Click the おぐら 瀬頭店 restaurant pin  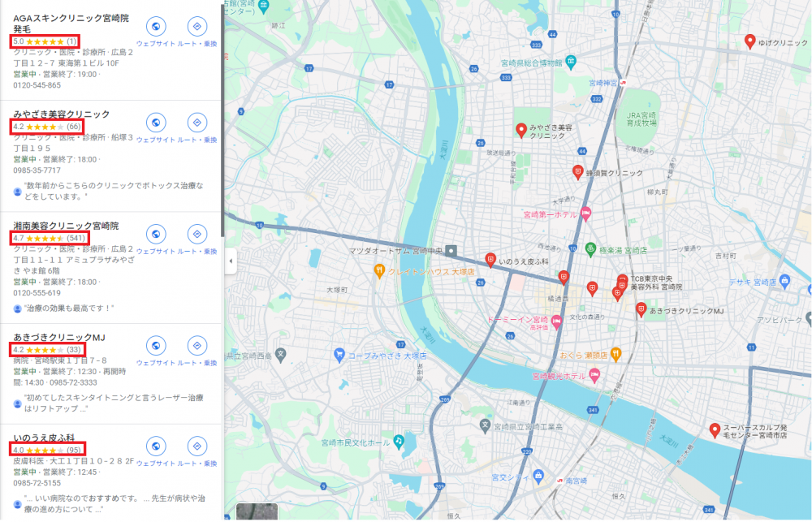[615, 355]
